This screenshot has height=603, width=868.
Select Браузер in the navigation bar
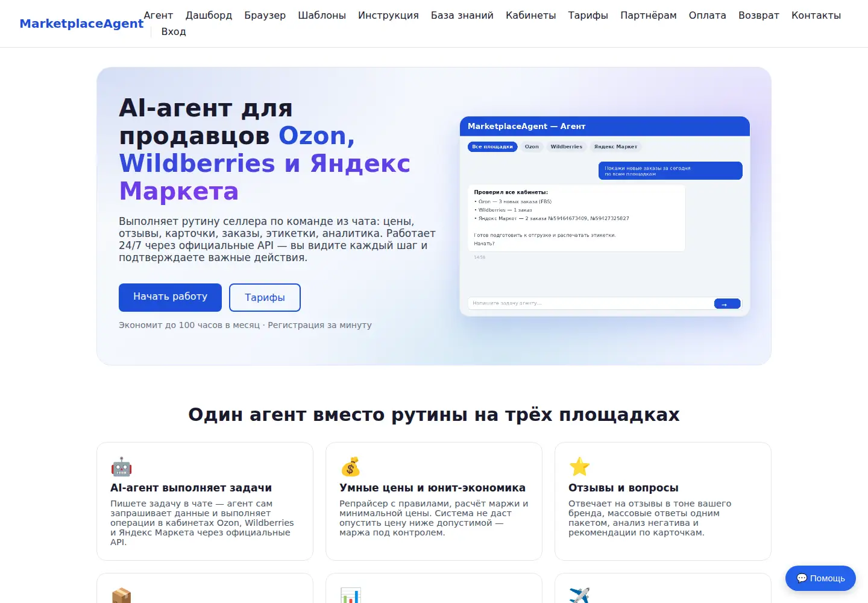tap(265, 15)
